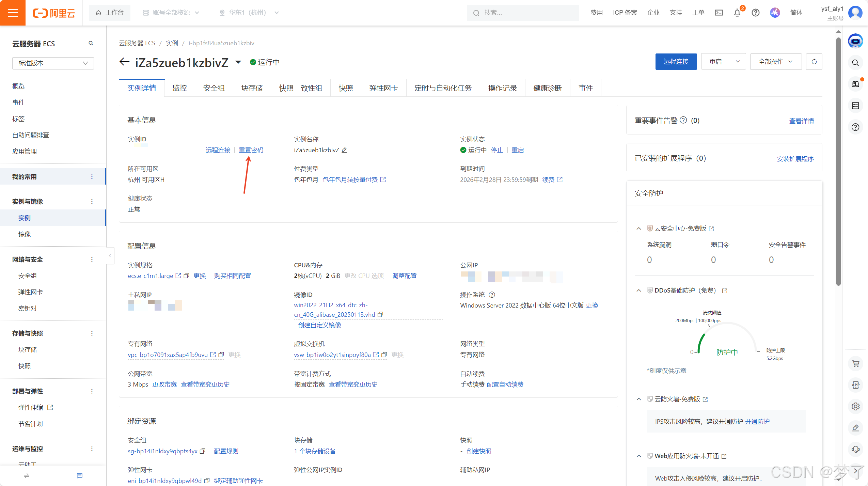The height and width of the screenshot is (486, 868).
Task: Click the 远程连接 blue button
Action: (676, 62)
